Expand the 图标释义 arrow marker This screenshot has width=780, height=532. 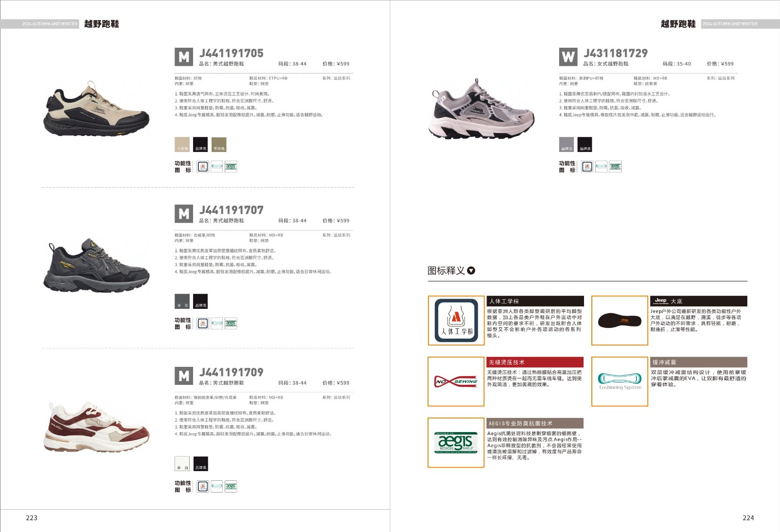(x=471, y=270)
